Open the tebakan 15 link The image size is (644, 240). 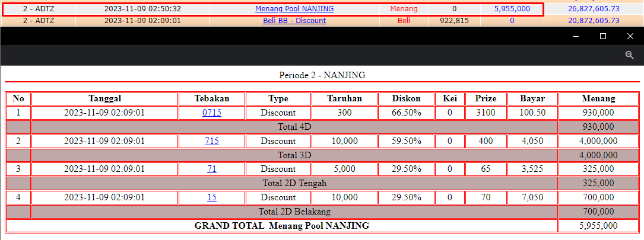click(212, 197)
